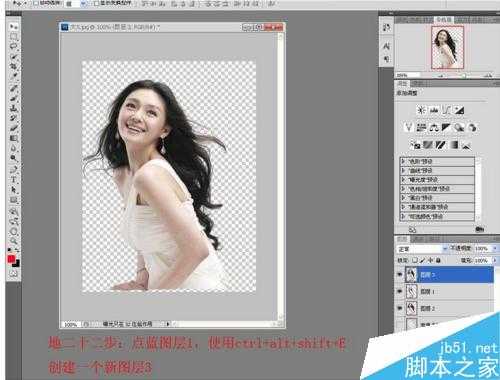Add a Curves adjustment layer
500x380 pixels.
(446, 110)
